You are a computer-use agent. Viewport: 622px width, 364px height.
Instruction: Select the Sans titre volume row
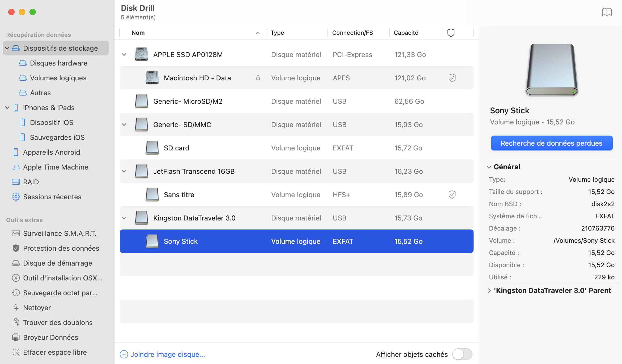coord(296,194)
